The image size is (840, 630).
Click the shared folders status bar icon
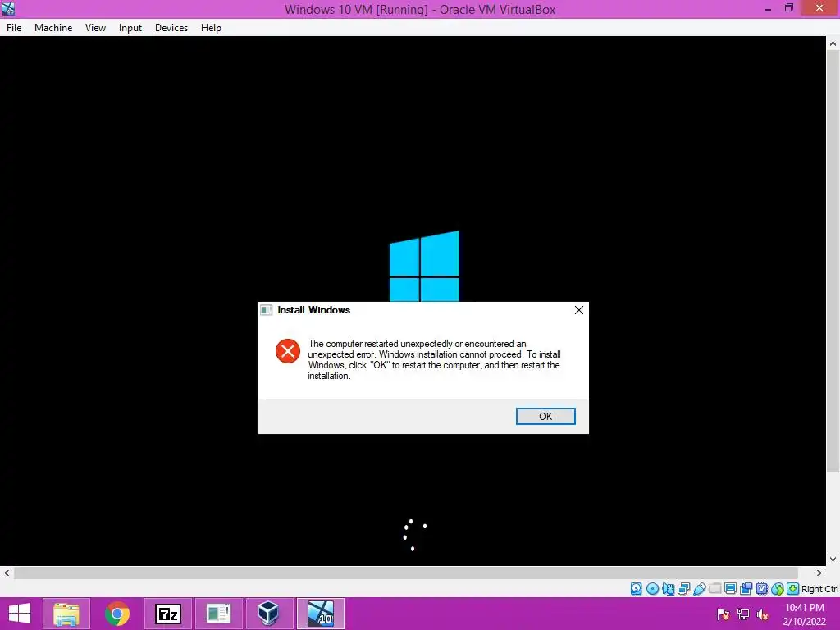coord(714,589)
